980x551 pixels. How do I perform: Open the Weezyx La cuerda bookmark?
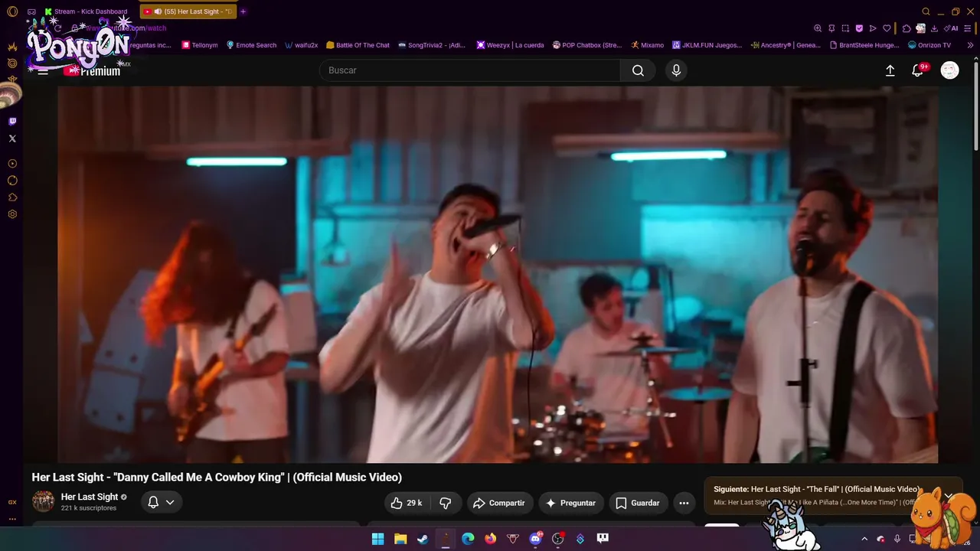click(510, 45)
